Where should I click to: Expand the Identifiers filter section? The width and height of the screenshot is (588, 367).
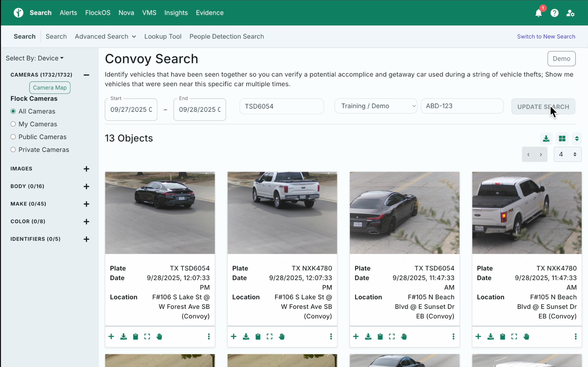(x=86, y=239)
